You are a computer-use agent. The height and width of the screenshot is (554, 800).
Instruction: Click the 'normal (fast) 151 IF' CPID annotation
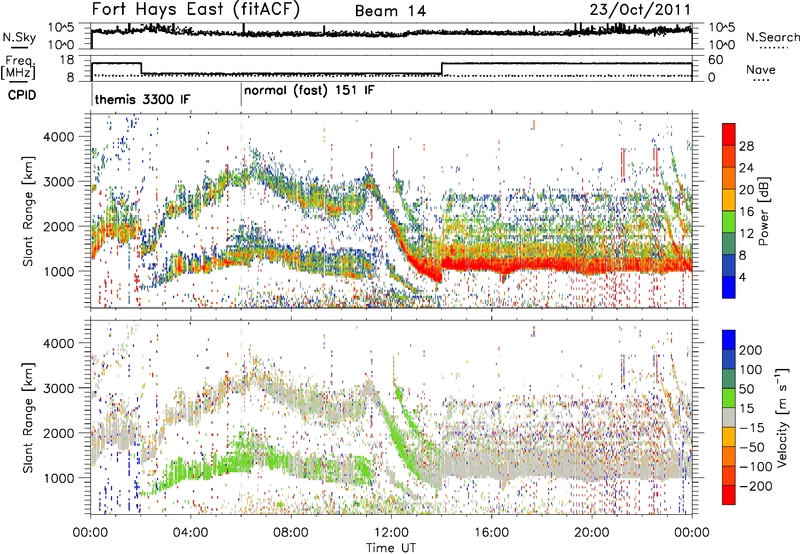[309, 91]
